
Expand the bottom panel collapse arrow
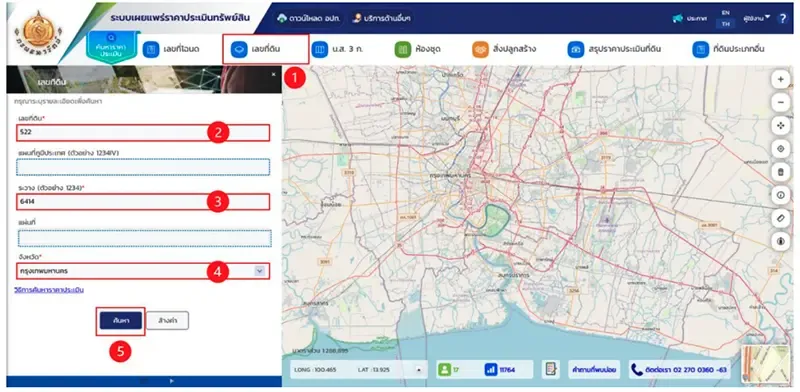pos(172,381)
